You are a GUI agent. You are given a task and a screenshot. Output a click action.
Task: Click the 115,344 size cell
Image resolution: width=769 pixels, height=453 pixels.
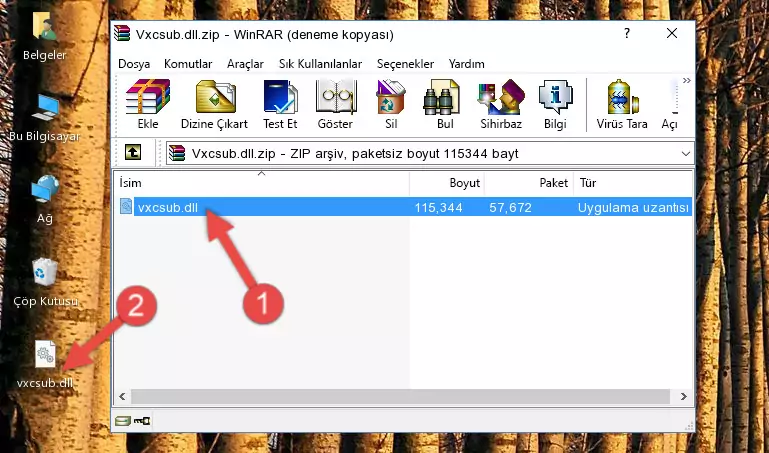click(x=438, y=207)
